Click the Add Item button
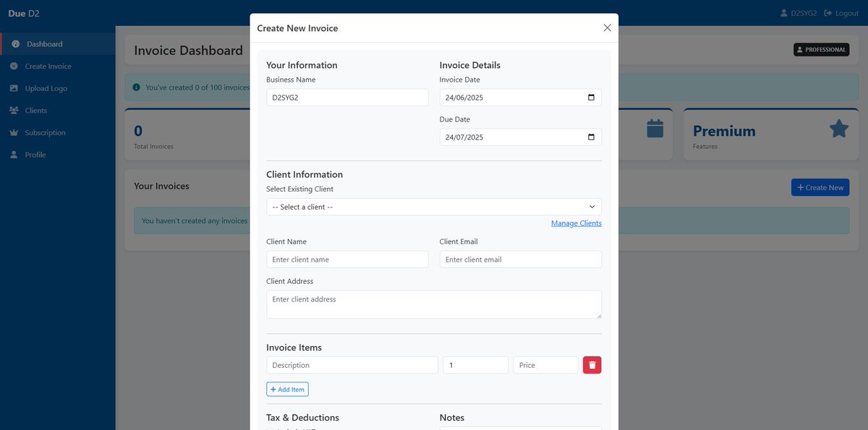Image resolution: width=868 pixels, height=430 pixels. 287,390
